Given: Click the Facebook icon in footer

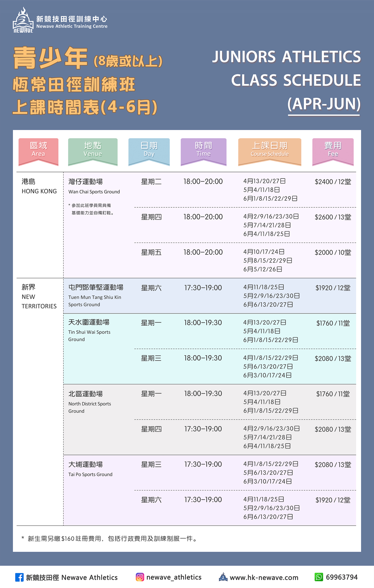Looking at the screenshot, I should (19, 577).
